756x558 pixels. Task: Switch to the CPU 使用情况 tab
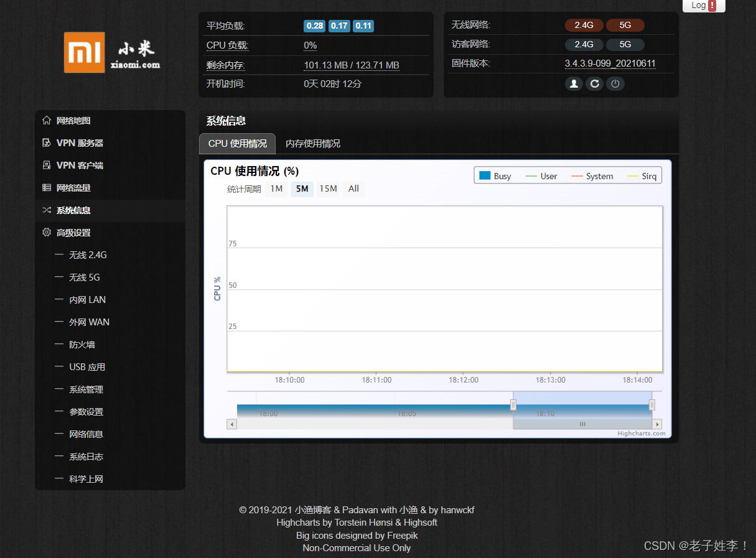click(237, 144)
